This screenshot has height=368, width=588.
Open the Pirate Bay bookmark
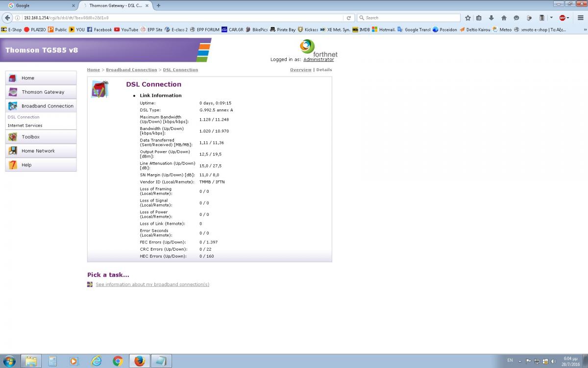tap(283, 29)
